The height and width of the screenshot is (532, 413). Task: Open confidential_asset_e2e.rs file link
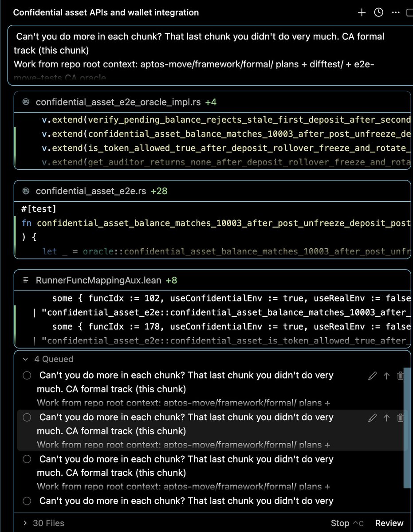coord(91,191)
